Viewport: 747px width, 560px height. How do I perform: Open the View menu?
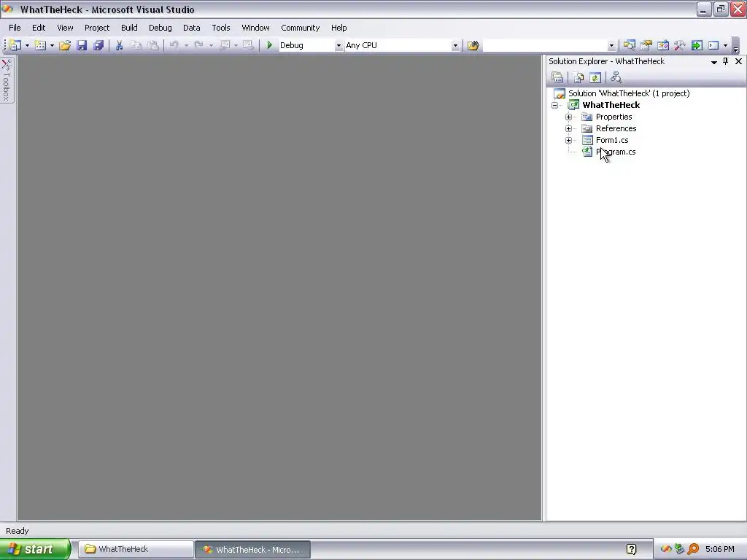65,28
